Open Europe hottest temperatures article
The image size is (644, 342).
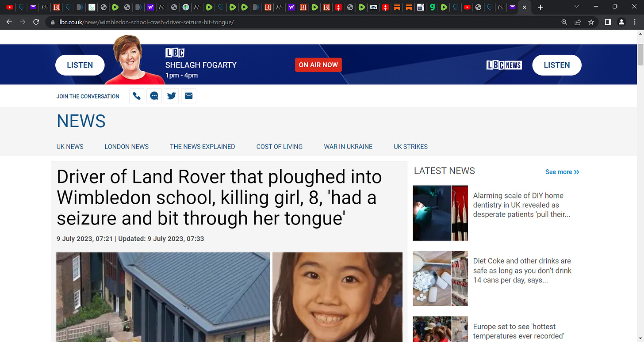click(518, 331)
